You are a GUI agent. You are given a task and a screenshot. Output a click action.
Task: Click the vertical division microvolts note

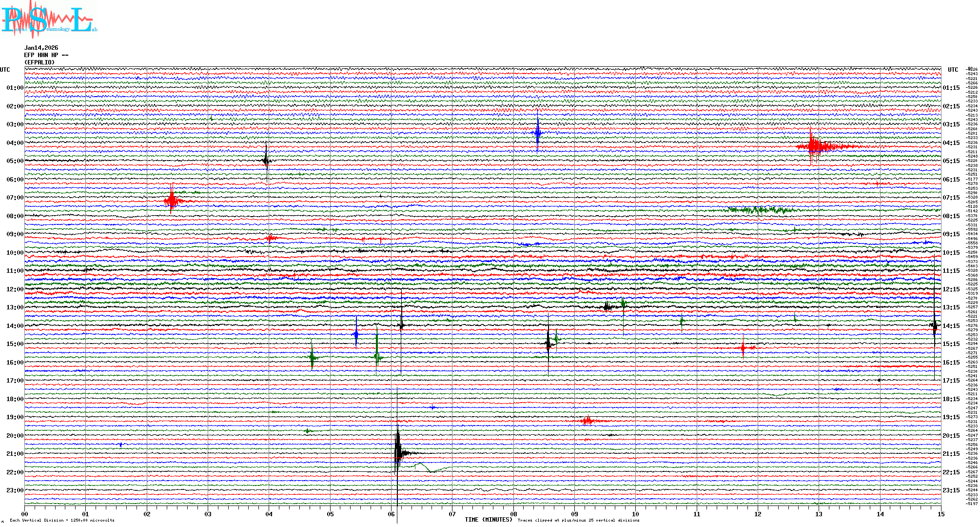62,520
